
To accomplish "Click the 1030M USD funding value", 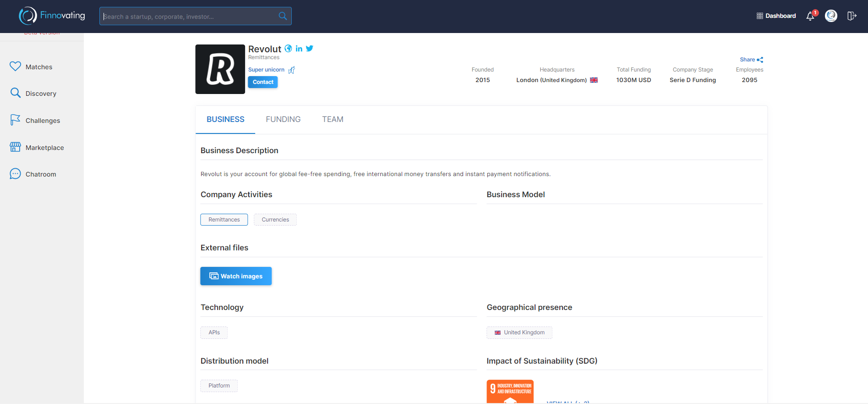I will tap(633, 80).
